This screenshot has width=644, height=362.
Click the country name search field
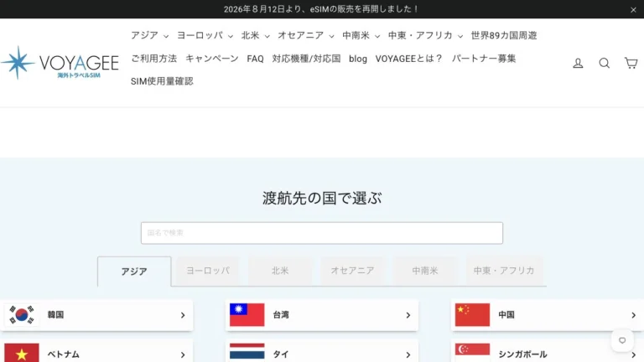(322, 233)
